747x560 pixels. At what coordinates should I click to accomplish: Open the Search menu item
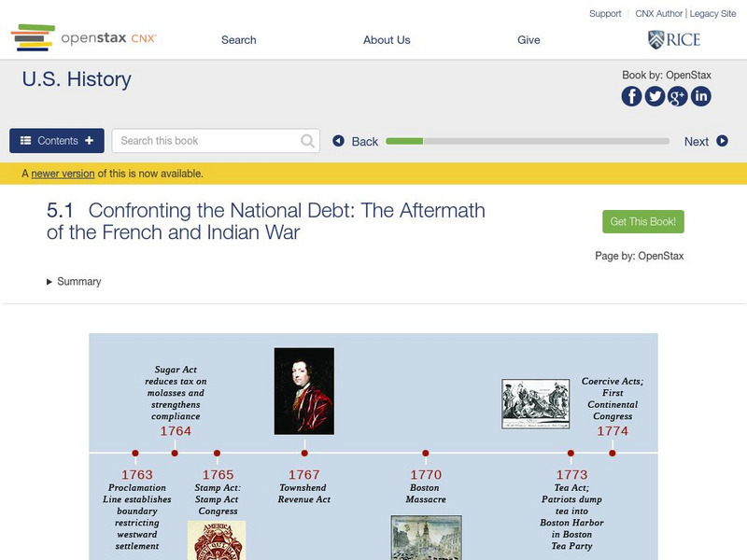(x=238, y=40)
